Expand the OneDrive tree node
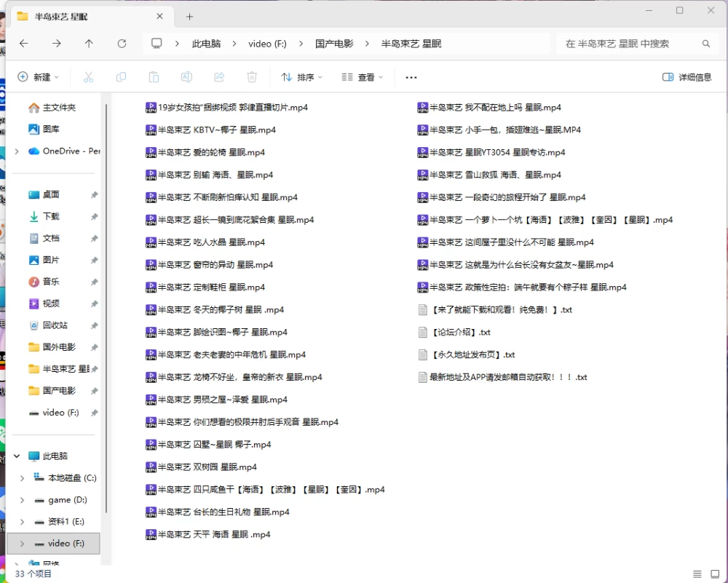Screen dimensions: 728x583 pyautogui.click(x=17, y=151)
